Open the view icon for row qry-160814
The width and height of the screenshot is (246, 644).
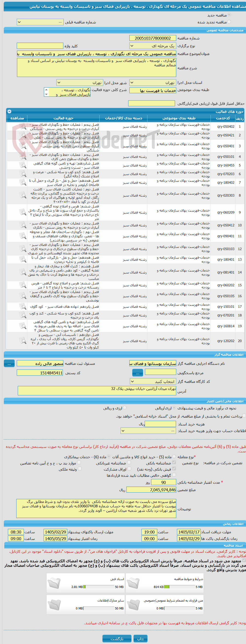(23, 326)
